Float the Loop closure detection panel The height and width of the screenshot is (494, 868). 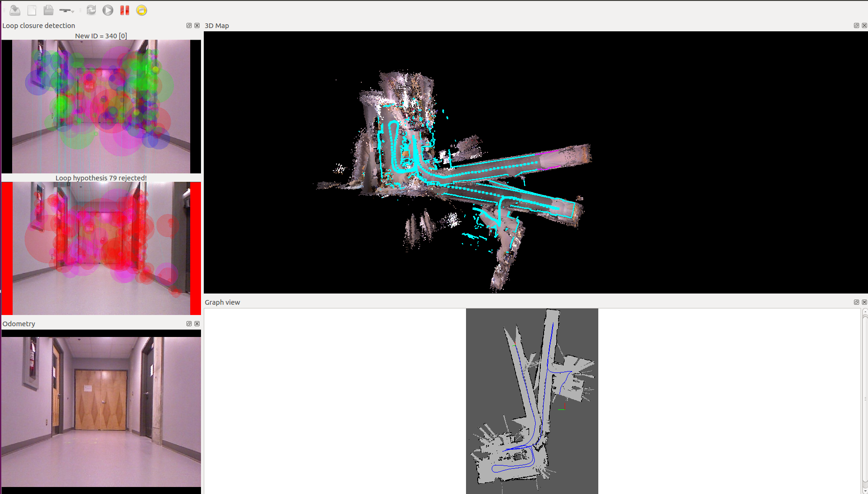189,26
